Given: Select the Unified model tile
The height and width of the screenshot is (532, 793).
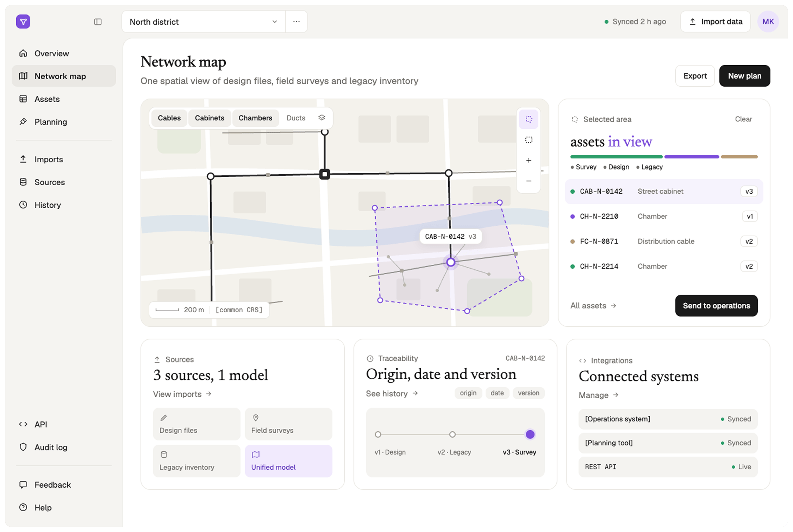Looking at the screenshot, I should pos(289,461).
